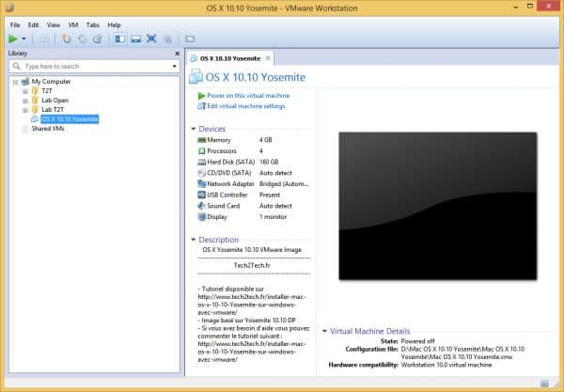Select OS X 10.10 Yosemite tree item
The height and width of the screenshot is (392, 564).
click(x=70, y=119)
